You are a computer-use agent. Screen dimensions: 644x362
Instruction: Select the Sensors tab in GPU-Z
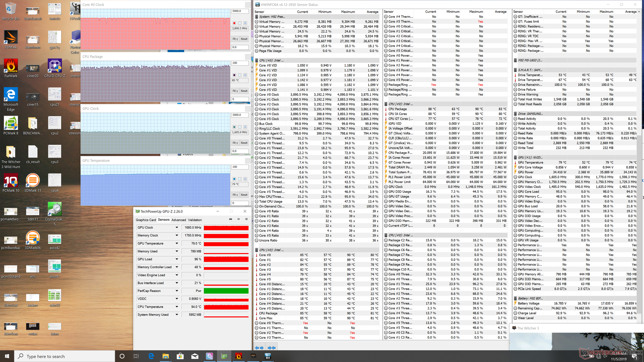click(x=164, y=220)
